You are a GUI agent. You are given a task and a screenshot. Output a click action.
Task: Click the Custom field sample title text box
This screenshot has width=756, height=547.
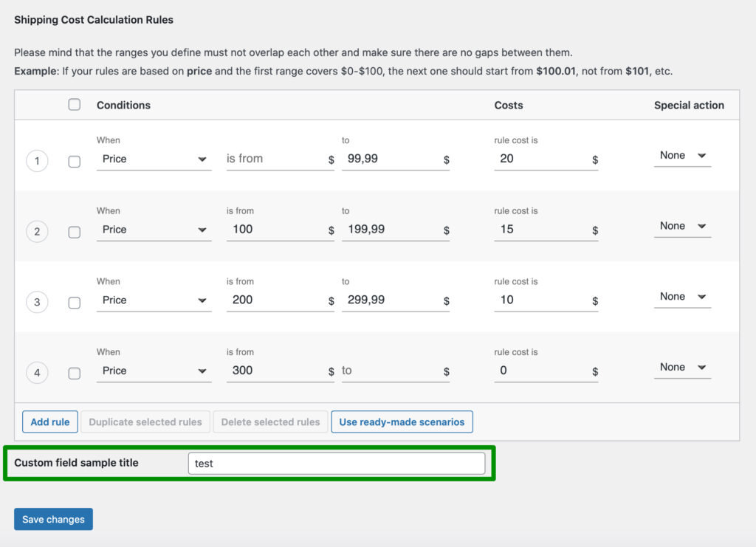coord(337,463)
